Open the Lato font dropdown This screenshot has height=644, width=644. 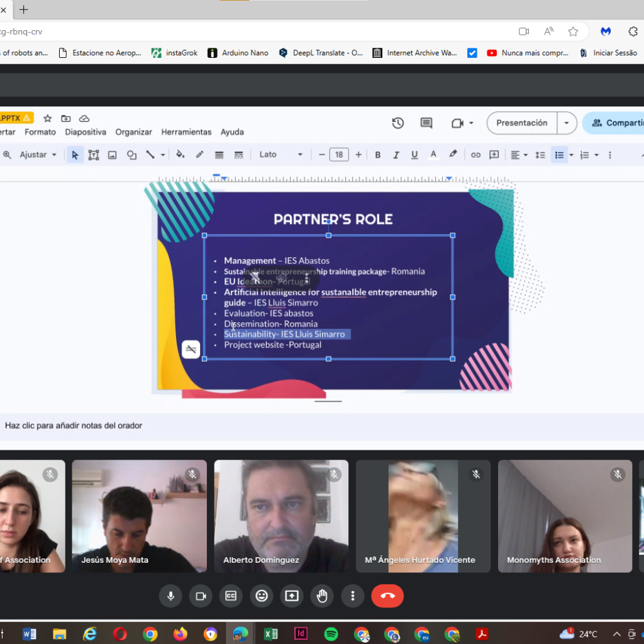tap(280, 155)
